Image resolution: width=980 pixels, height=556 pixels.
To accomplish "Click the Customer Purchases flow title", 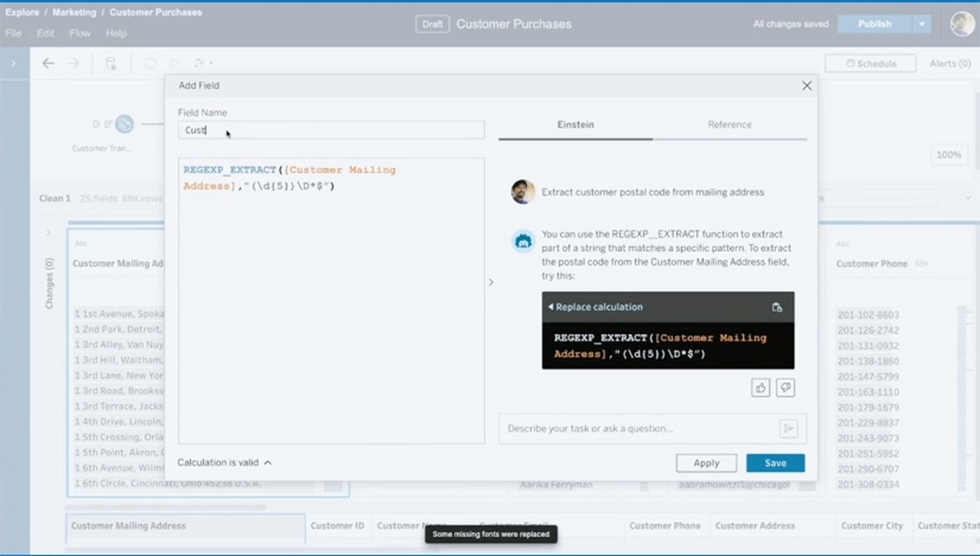I will coord(514,24).
